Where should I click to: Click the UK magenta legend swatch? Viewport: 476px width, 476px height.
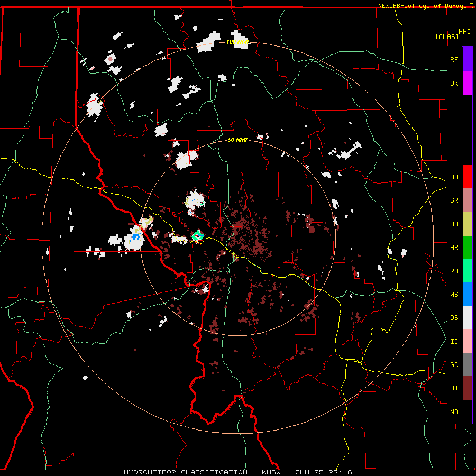coord(467,83)
